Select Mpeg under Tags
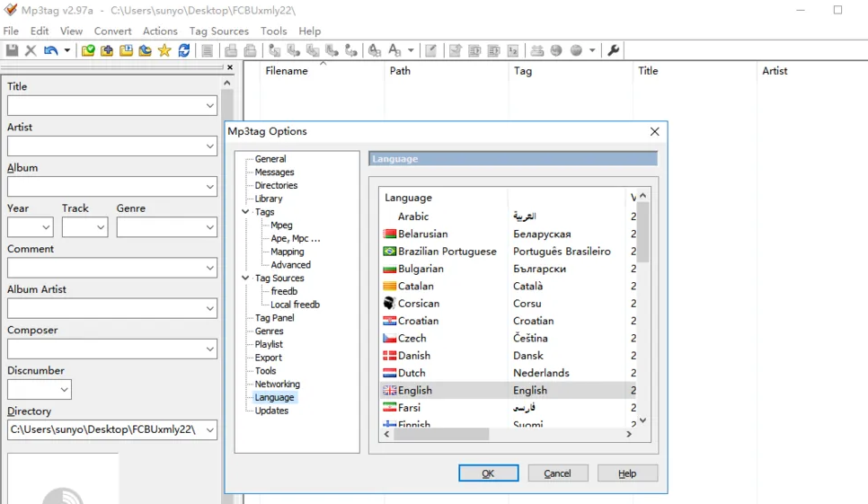The image size is (868, 504). (x=281, y=225)
